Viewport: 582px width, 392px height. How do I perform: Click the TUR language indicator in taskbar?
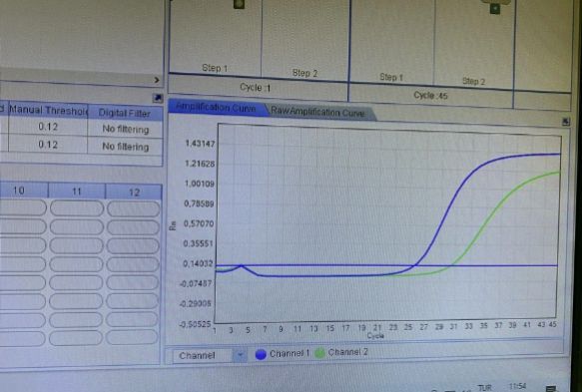tap(484, 388)
